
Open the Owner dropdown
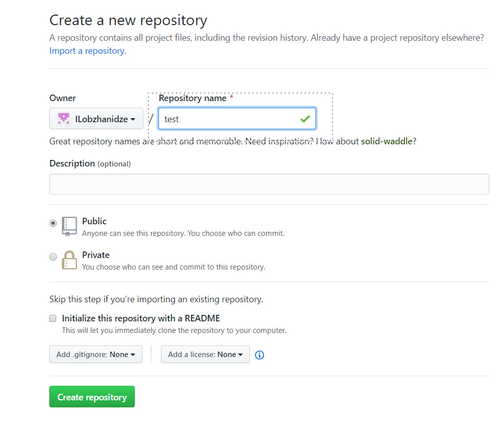(96, 119)
